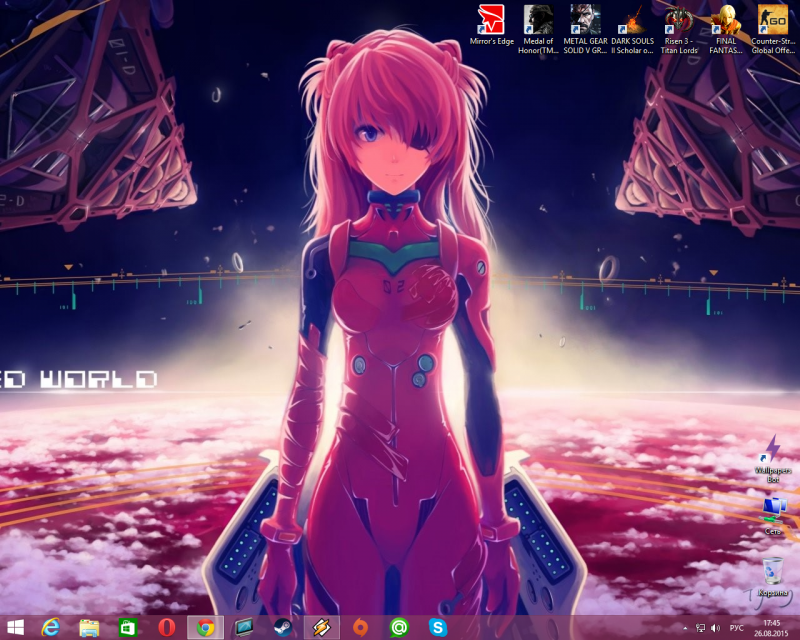Select the Medal of Honor desktop shortcut

click(x=538, y=30)
